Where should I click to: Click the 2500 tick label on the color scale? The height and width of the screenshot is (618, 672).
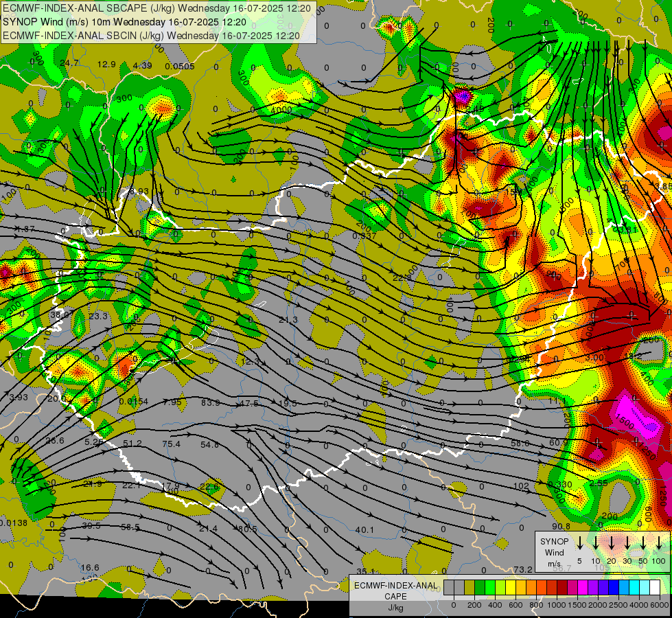coord(618,605)
